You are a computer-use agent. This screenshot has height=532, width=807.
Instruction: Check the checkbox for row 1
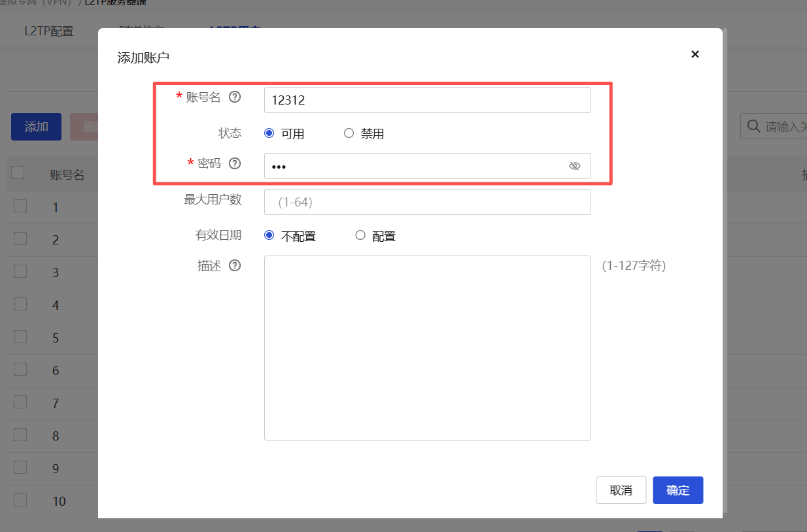pos(20,206)
